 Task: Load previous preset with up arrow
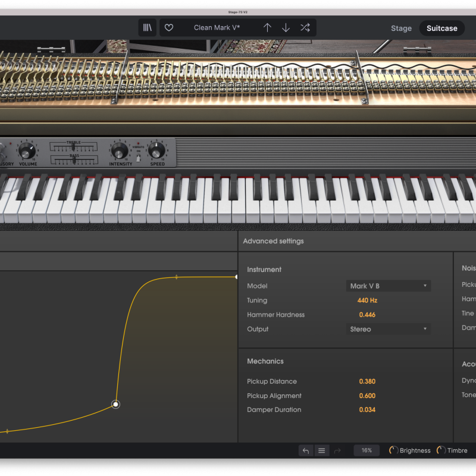tap(267, 27)
